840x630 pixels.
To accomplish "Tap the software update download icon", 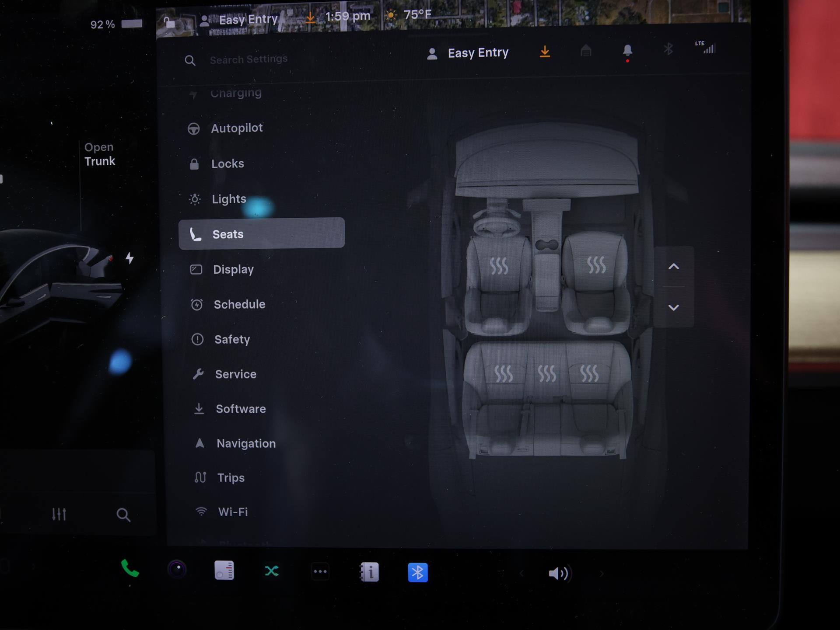I will click(545, 52).
